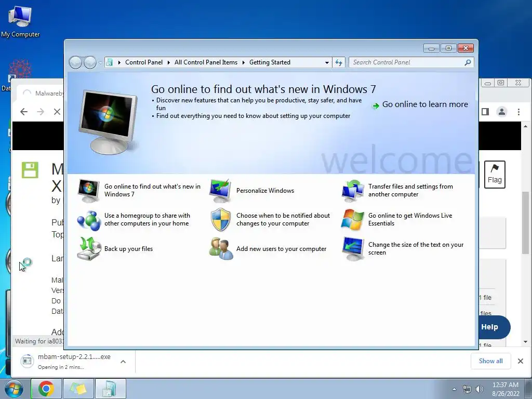This screenshot has width=532, height=399.
Task: Select the Windows Live Essentials flag icon
Action: click(352, 220)
